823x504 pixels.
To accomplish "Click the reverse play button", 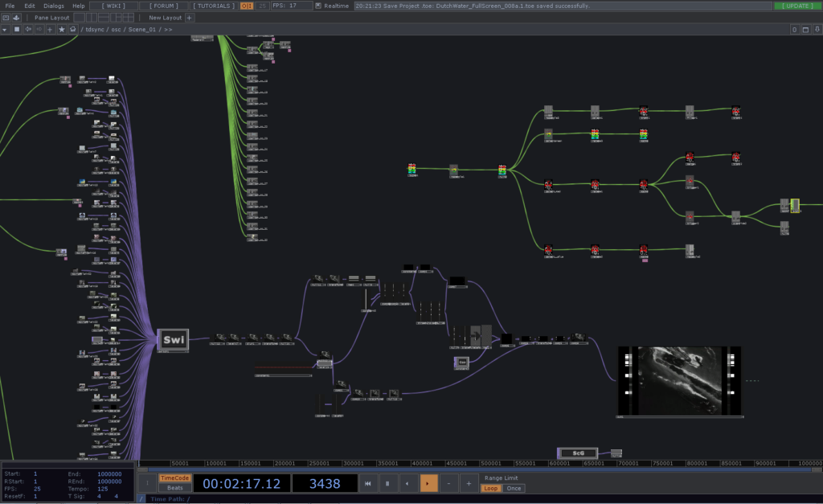I will 407,483.
